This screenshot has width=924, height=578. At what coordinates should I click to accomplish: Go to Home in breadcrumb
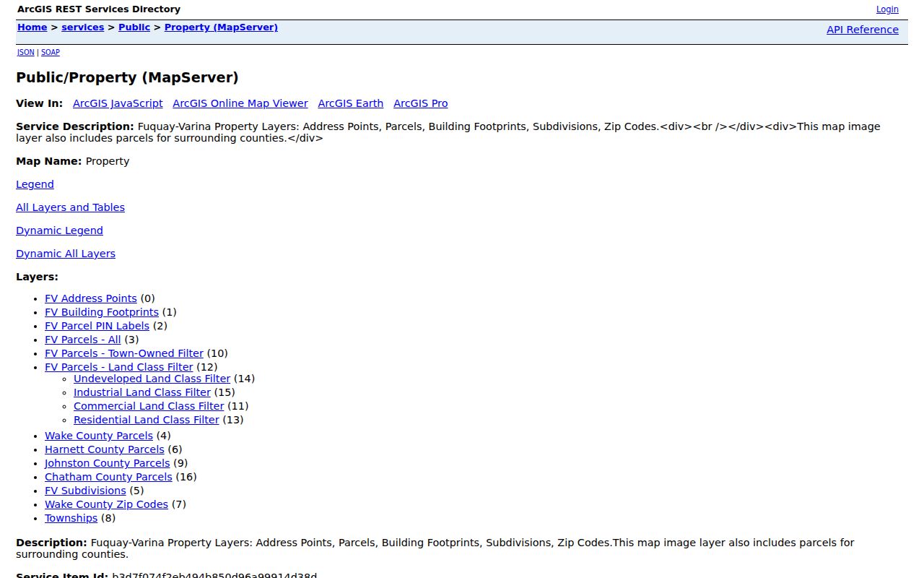pyautogui.click(x=32, y=27)
